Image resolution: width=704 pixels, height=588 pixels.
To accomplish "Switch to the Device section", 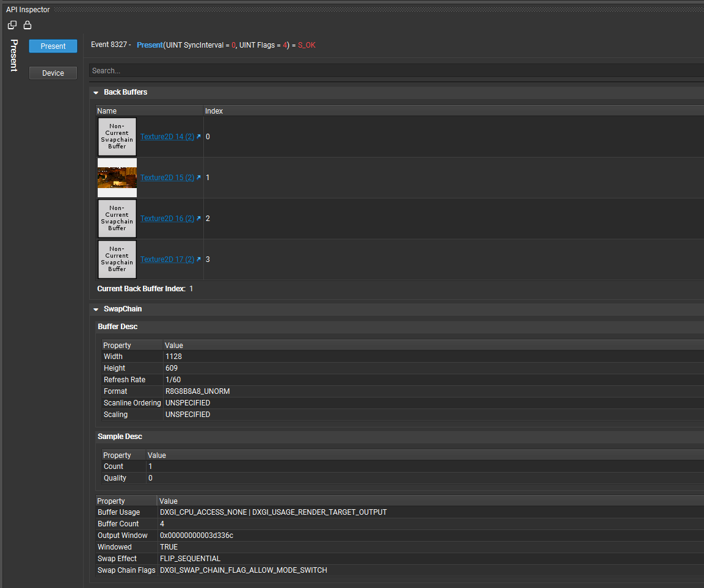I will click(x=53, y=73).
